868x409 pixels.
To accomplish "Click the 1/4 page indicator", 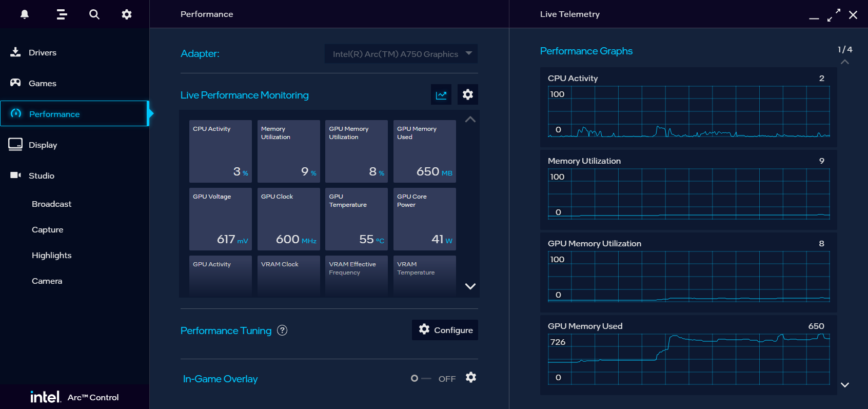I will pyautogui.click(x=845, y=50).
